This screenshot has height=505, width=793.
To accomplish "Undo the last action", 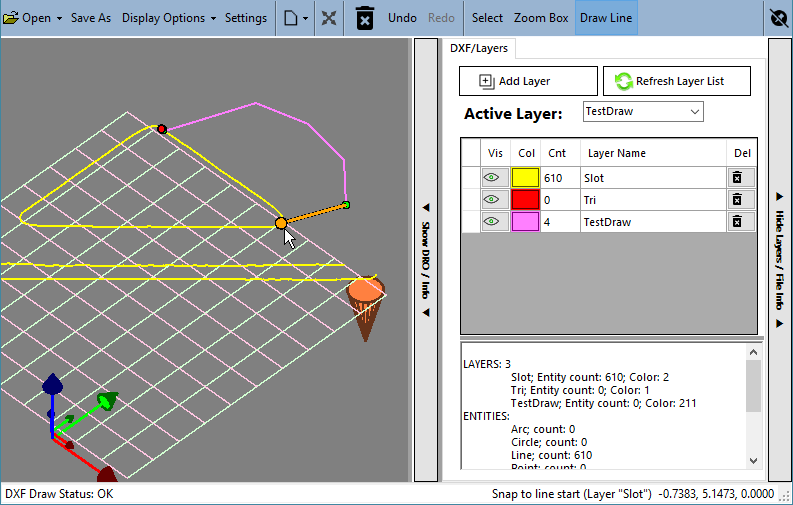I will [402, 18].
